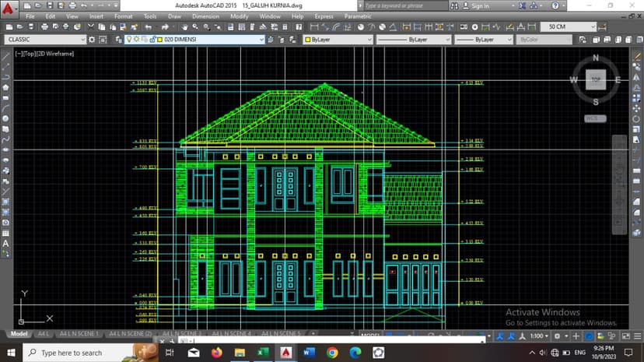Click the [Top] view control label
Image resolution: width=644 pixels, height=362 pixels.
[x=31, y=54]
